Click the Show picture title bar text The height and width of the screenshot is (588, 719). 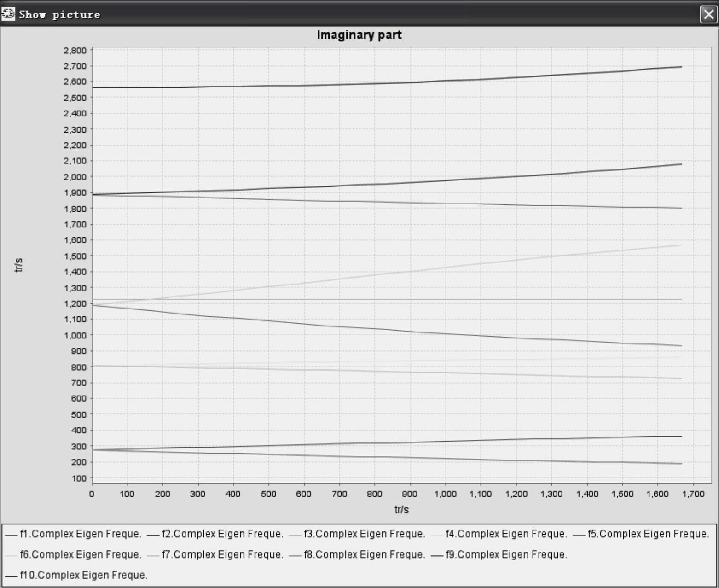[59, 15]
